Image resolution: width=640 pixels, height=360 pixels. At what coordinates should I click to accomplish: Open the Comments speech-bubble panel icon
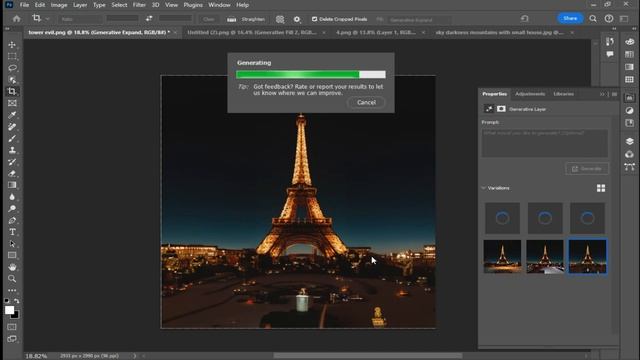(x=610, y=54)
